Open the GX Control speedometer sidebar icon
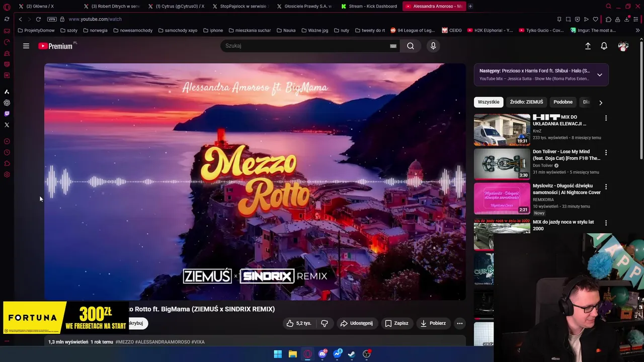 tap(7, 42)
